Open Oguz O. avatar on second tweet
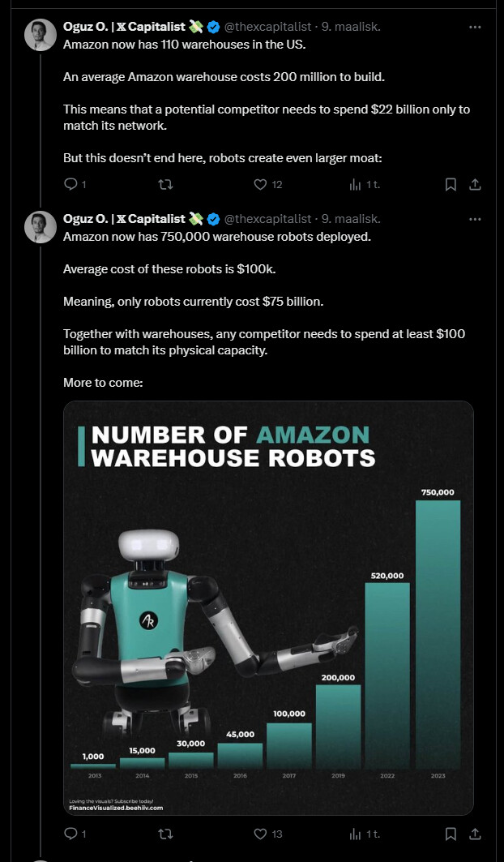504x862 pixels. pos(41,227)
